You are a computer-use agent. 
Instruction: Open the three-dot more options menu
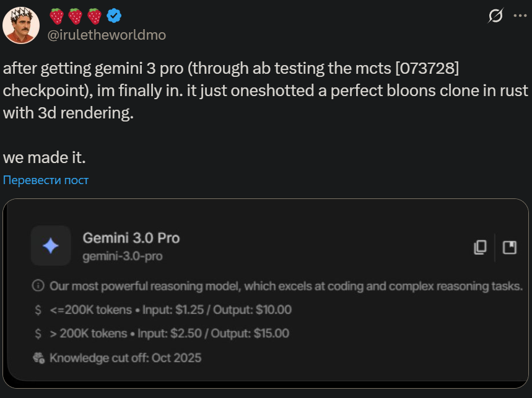(519, 16)
